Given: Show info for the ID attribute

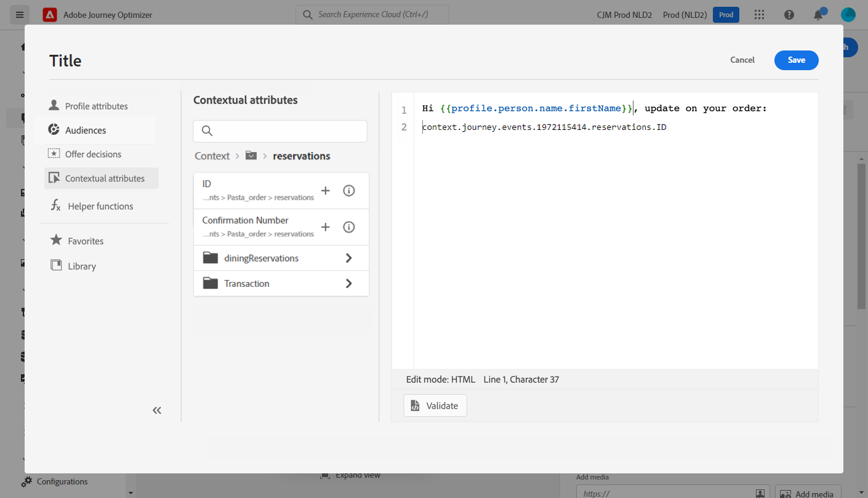Looking at the screenshot, I should click(349, 191).
